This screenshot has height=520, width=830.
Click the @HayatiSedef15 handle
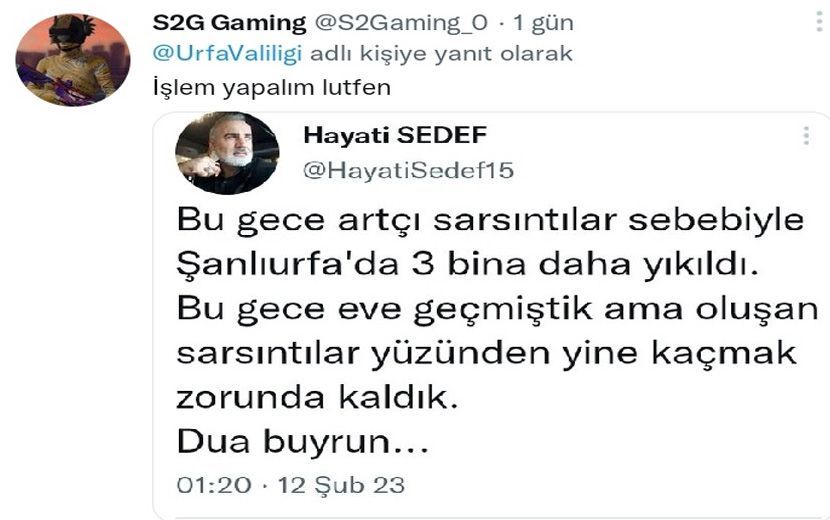[x=408, y=170]
